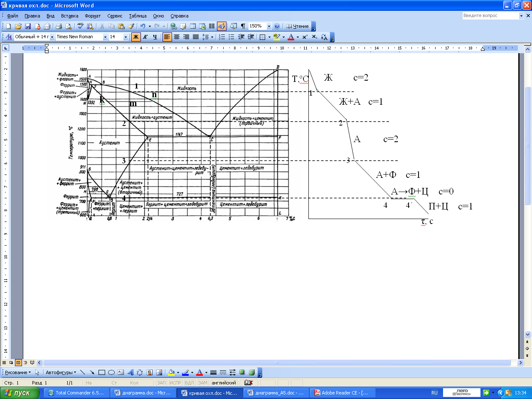Apply superscript formatting
Screen dimensions: 532x399
coord(305,37)
